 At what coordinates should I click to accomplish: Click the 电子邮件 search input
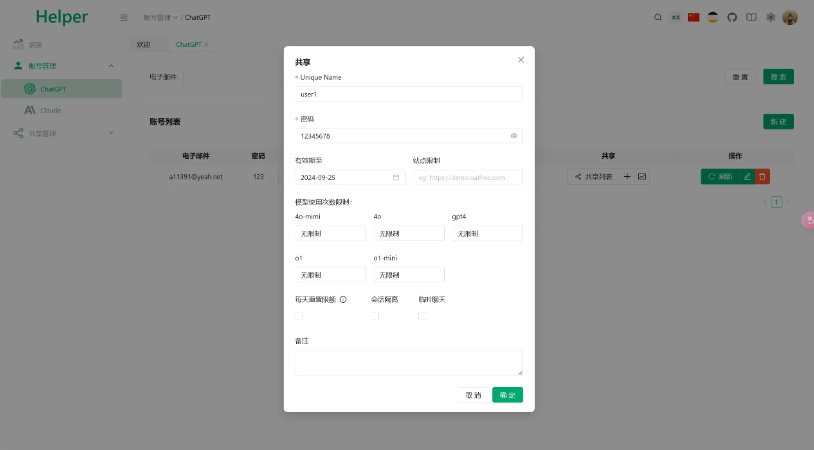(x=234, y=77)
